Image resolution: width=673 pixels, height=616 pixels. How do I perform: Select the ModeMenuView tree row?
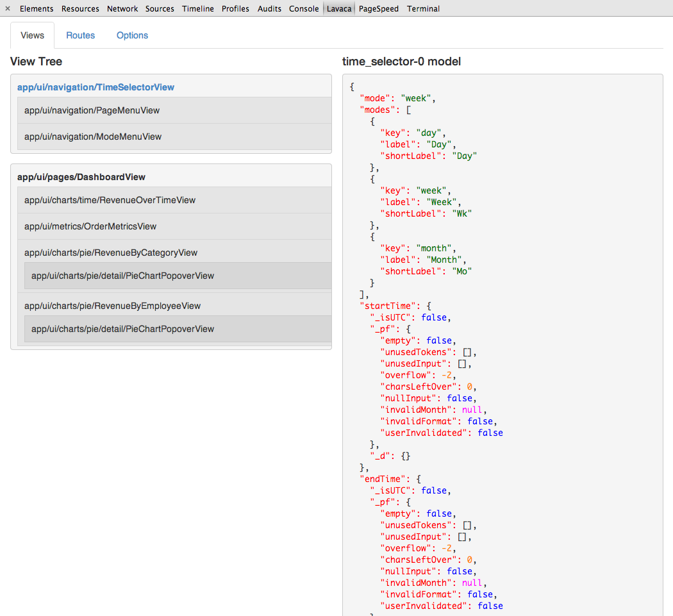coord(174,137)
